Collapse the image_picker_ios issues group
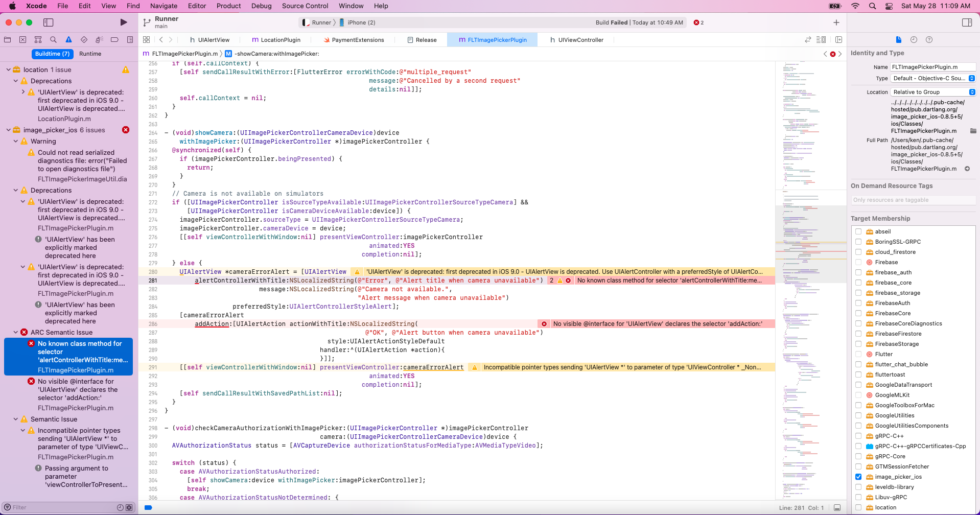The image size is (980, 515). pos(8,130)
